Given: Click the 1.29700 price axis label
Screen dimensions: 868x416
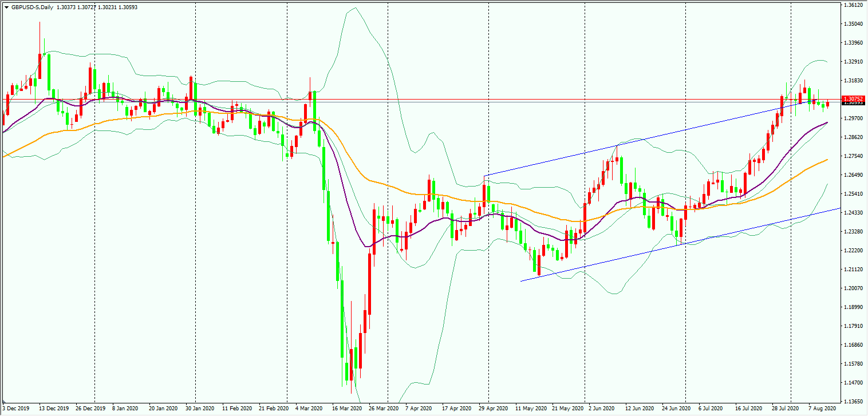Looking at the screenshot, I should point(853,118).
